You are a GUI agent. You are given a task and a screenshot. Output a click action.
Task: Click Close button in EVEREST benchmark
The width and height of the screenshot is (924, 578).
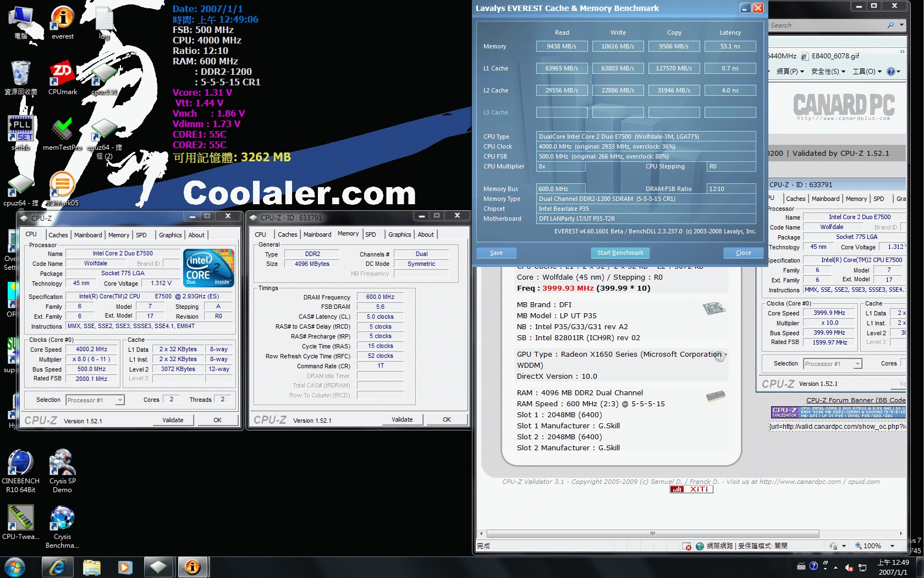click(x=744, y=253)
